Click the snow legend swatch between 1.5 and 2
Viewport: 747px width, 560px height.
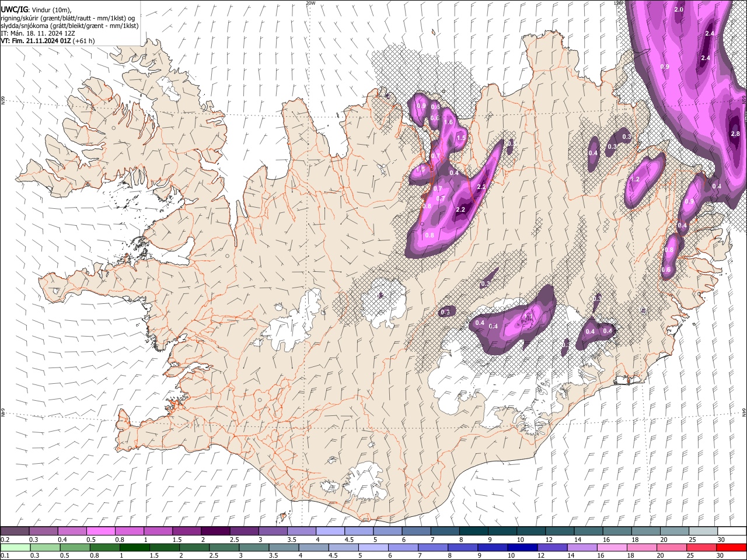[x=187, y=531]
